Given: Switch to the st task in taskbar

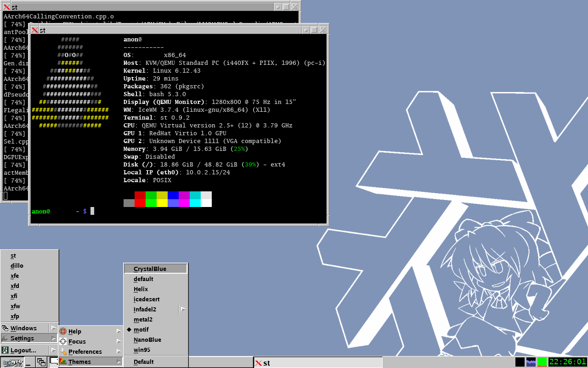Looking at the screenshot, I should click(318, 362).
